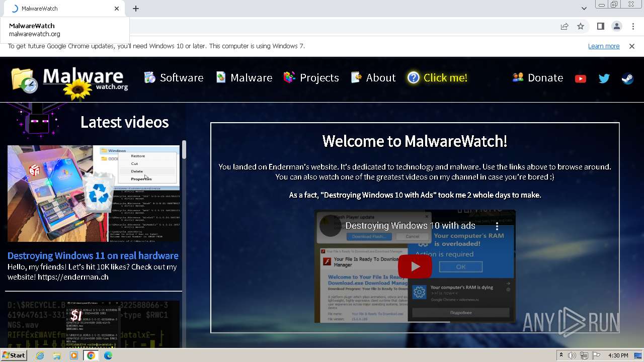
Task: Launch Microsoft Edge from taskbar
Action: 108,355
